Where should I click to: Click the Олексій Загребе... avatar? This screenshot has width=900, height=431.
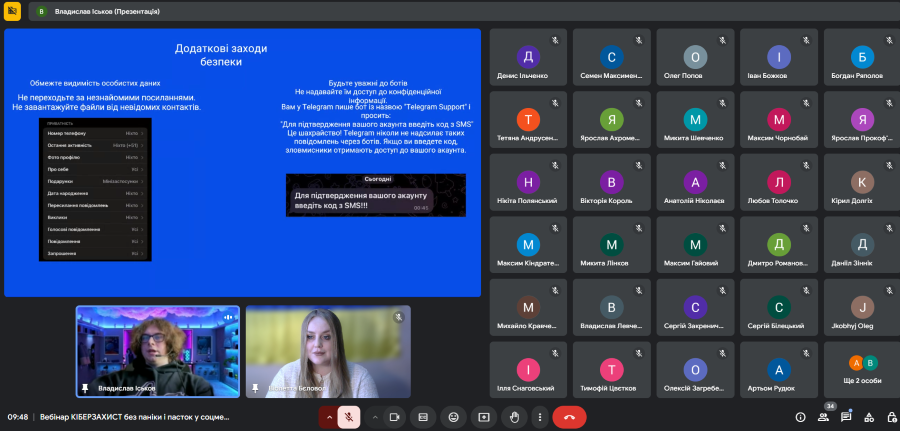pyautogui.click(x=695, y=370)
